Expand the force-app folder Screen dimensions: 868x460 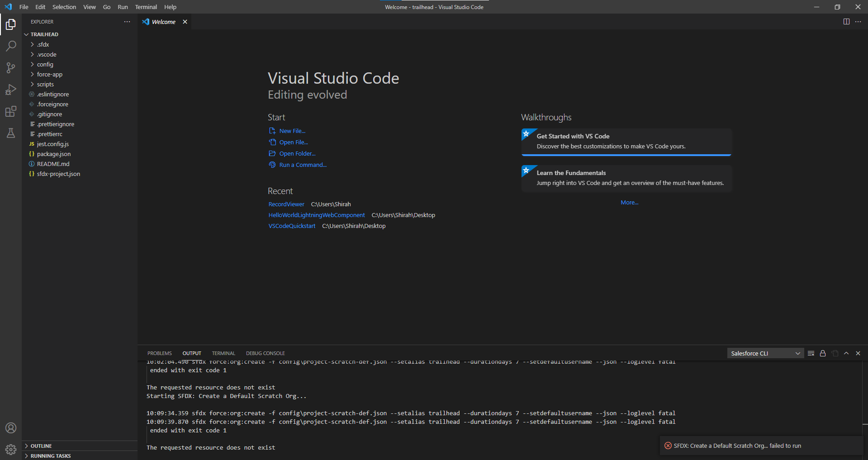(49, 74)
